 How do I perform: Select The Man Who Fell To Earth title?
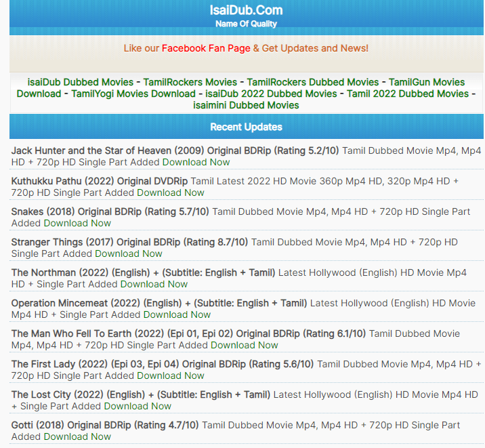coord(188,333)
